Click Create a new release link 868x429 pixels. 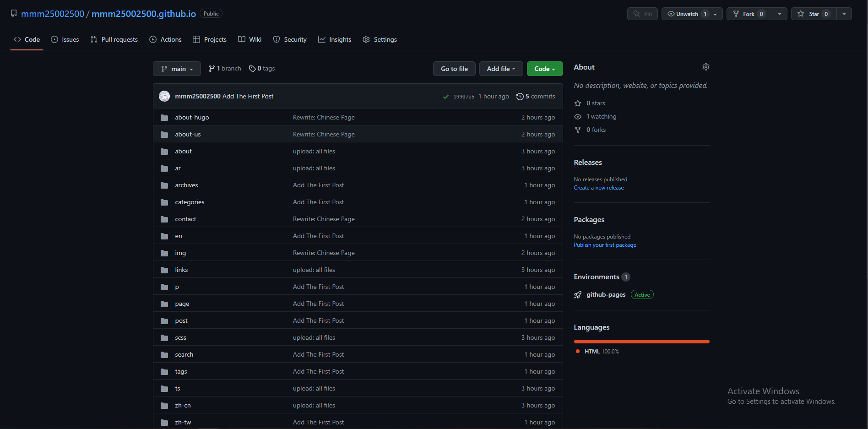point(599,188)
